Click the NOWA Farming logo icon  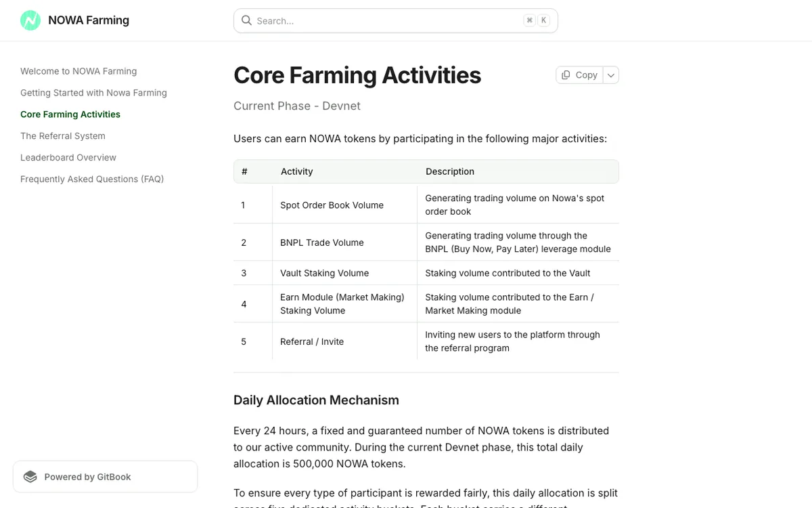(x=30, y=20)
